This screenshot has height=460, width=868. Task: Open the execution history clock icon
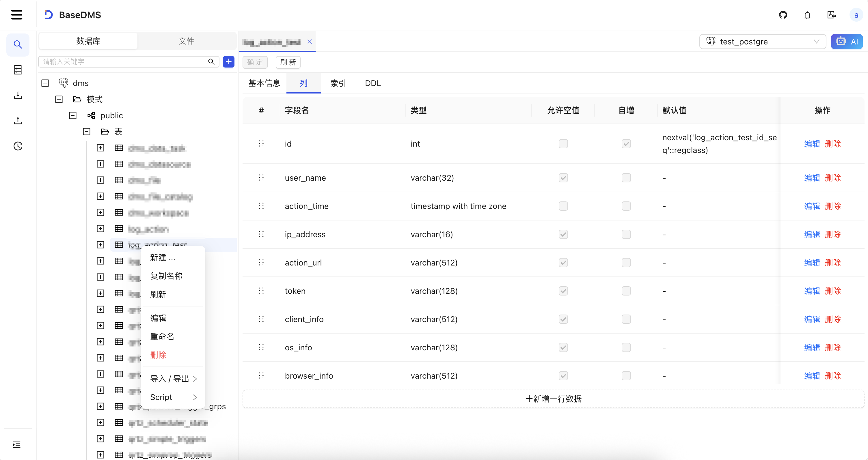coord(18,146)
